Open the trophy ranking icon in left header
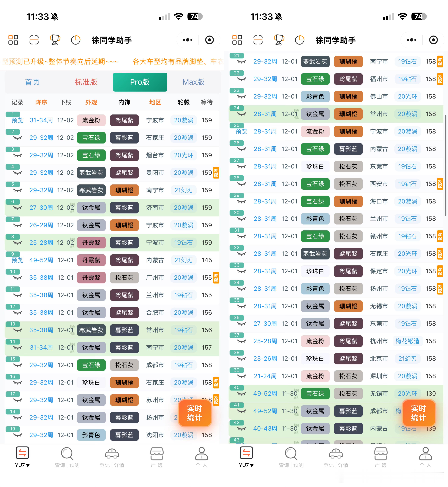The height and width of the screenshot is (487, 448). tap(55, 40)
